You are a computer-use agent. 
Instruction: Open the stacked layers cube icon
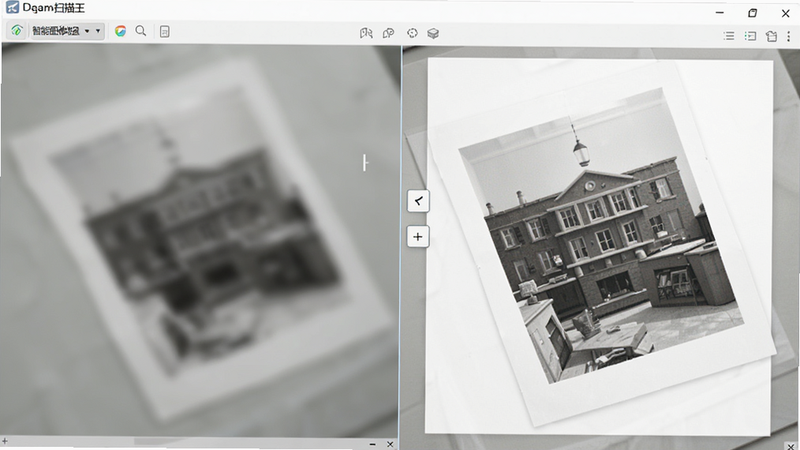[433, 34]
